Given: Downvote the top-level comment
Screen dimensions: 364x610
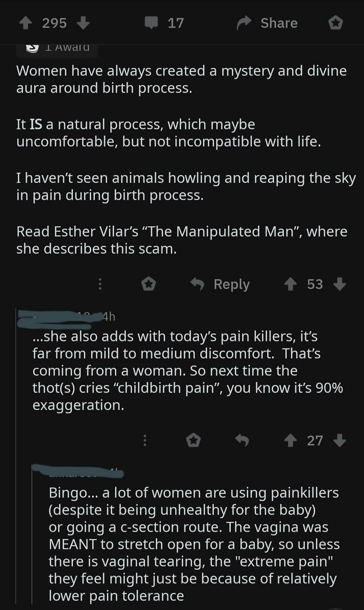Looking at the screenshot, I should point(338,284).
